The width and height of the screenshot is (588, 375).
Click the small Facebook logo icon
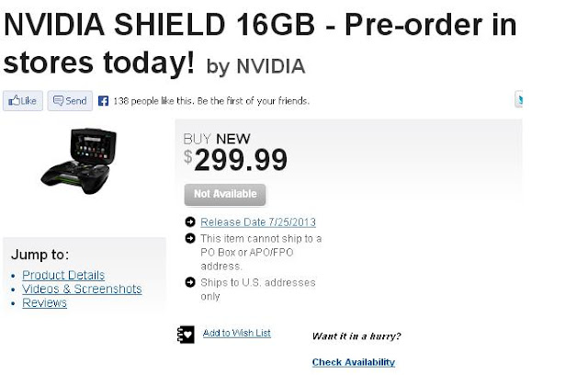104,100
